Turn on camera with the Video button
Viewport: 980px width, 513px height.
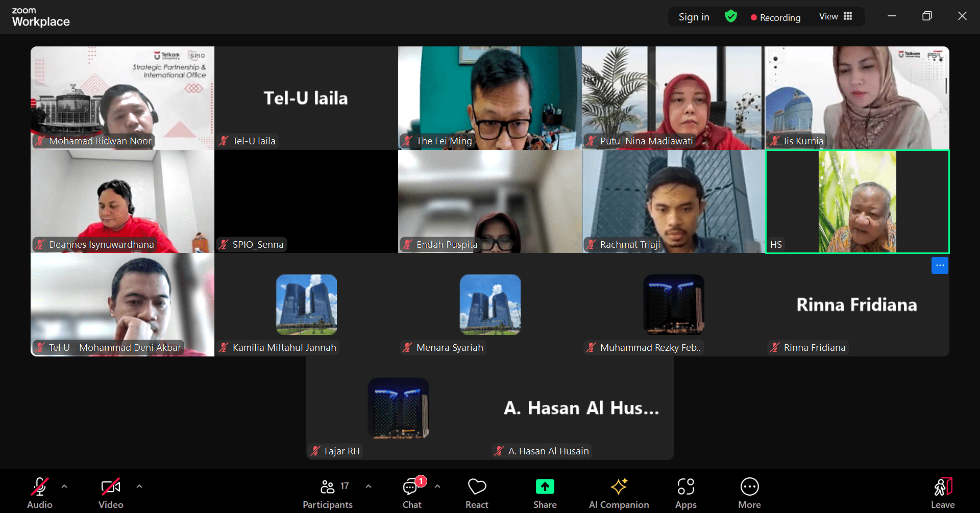111,492
